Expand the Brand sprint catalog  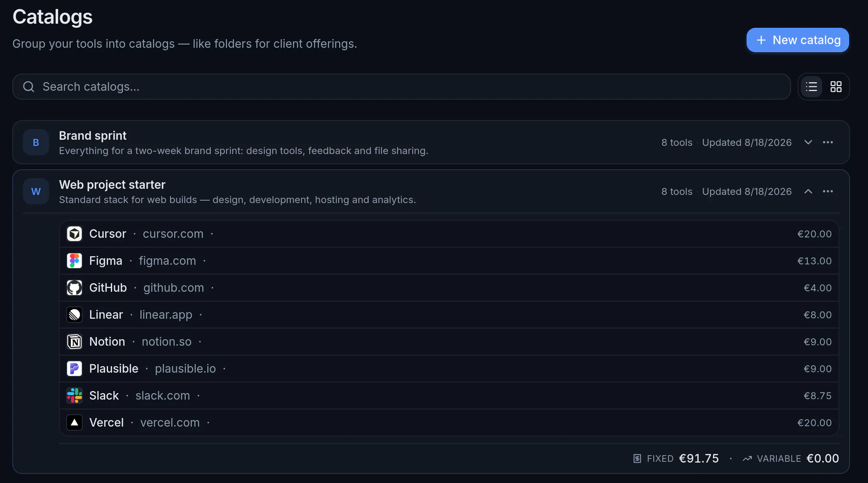(808, 142)
